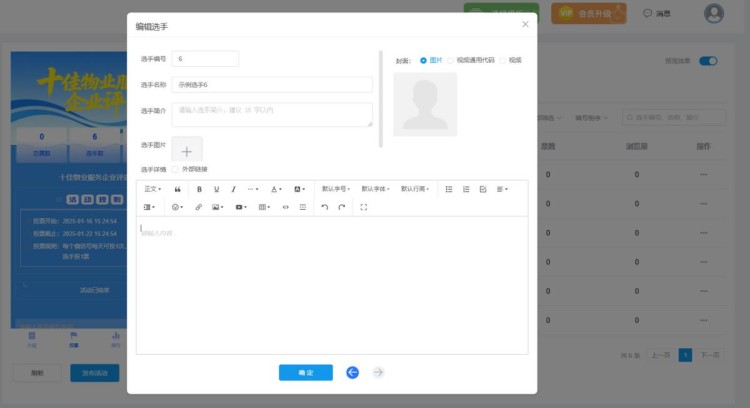
Task: Undo the last editor action
Action: (324, 207)
